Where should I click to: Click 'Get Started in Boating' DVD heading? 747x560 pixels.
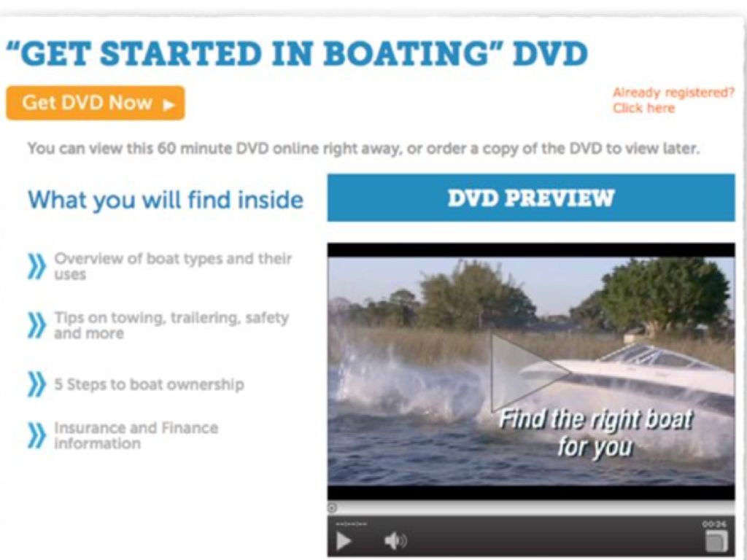[x=298, y=52]
